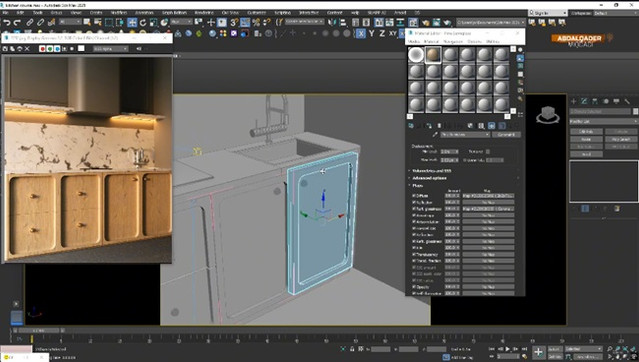Open the Modifier List dropdown
This screenshot has height=362, width=639.
(x=604, y=121)
